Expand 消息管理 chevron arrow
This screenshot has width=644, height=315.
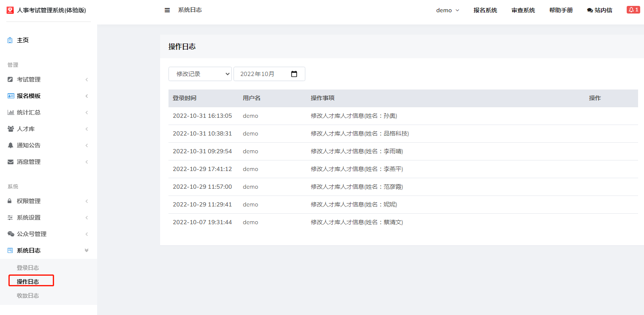pos(87,162)
